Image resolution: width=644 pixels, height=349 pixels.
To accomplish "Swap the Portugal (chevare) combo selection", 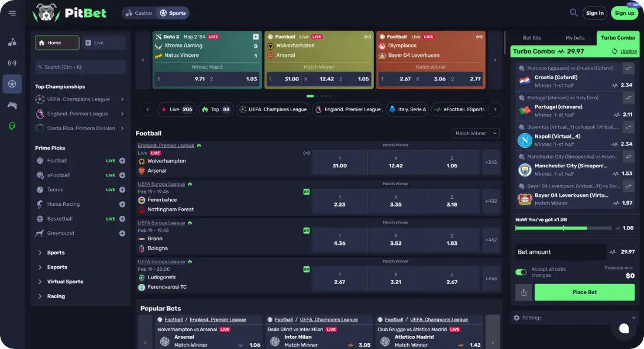I will pos(629,98).
